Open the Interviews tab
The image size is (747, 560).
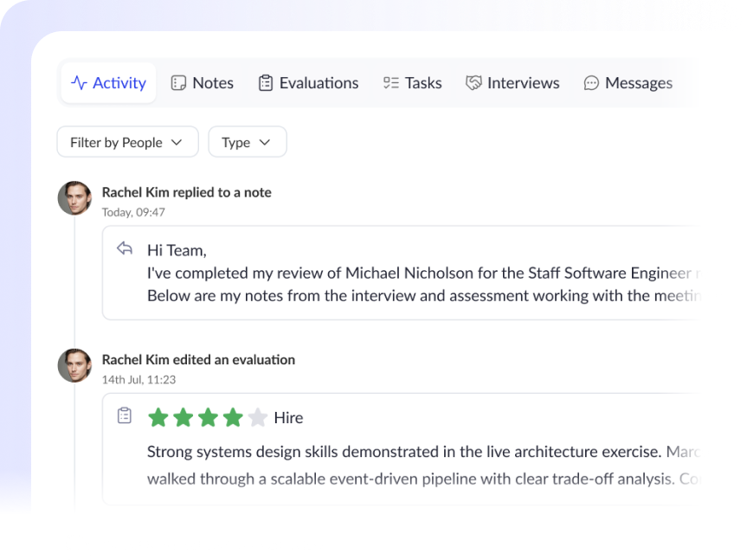point(512,83)
